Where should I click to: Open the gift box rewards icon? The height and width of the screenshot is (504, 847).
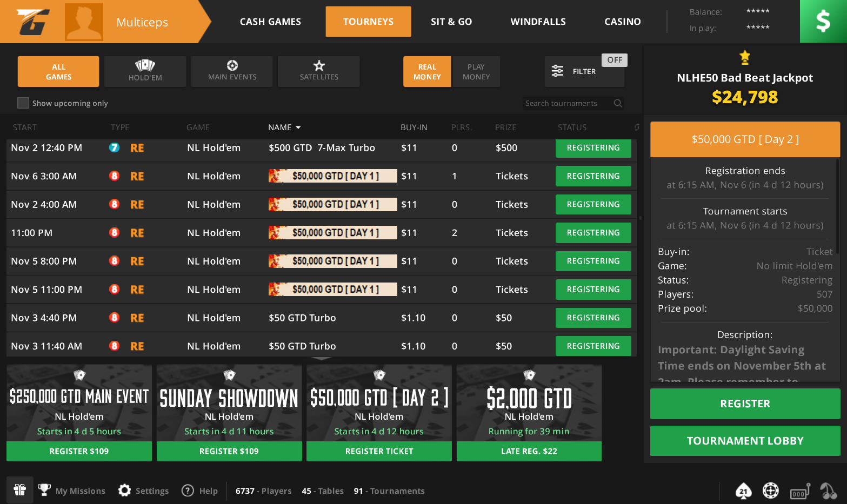20,490
